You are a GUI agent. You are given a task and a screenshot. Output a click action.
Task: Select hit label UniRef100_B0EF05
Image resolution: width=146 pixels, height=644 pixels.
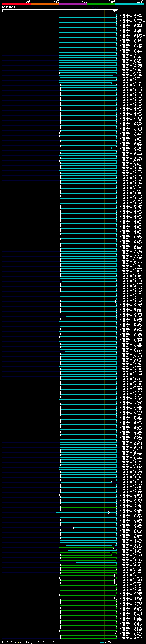point(131,583)
